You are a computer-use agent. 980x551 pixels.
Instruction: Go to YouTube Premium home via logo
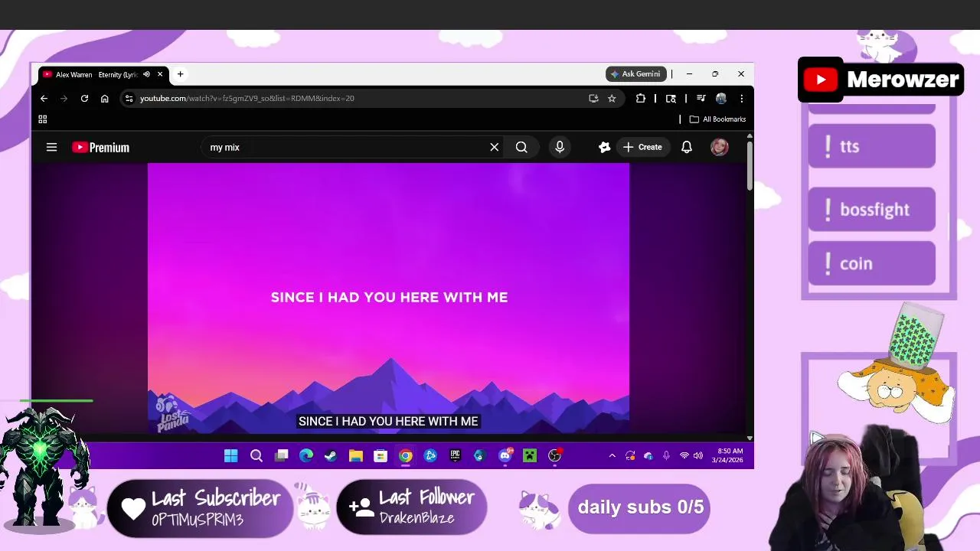point(100,147)
